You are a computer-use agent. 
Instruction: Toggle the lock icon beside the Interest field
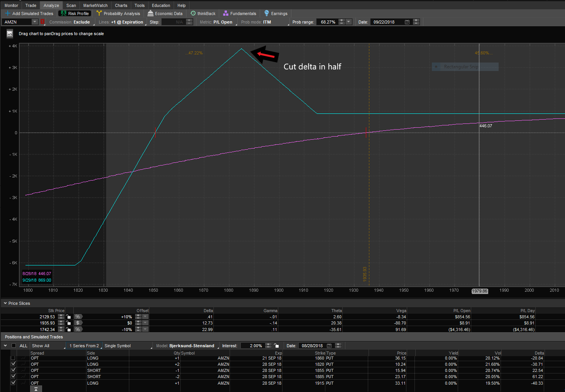276,346
